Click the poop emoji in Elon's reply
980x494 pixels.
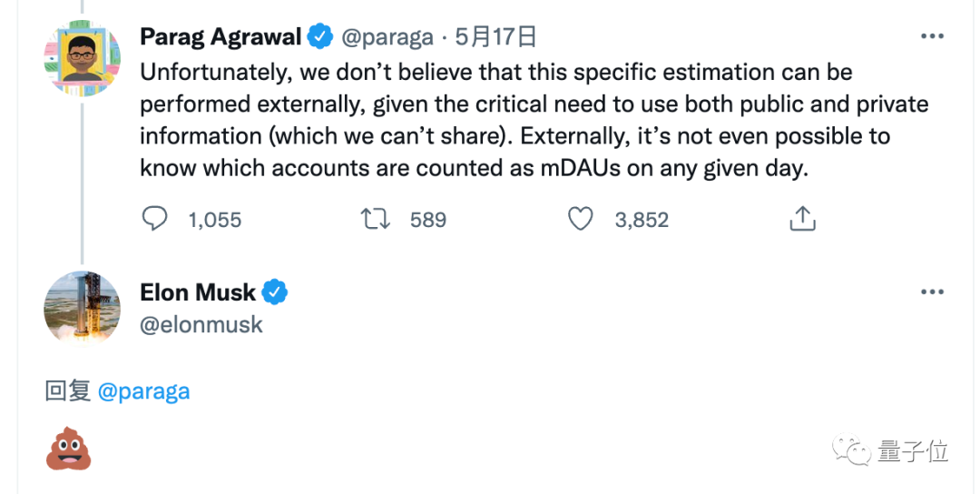tap(69, 450)
